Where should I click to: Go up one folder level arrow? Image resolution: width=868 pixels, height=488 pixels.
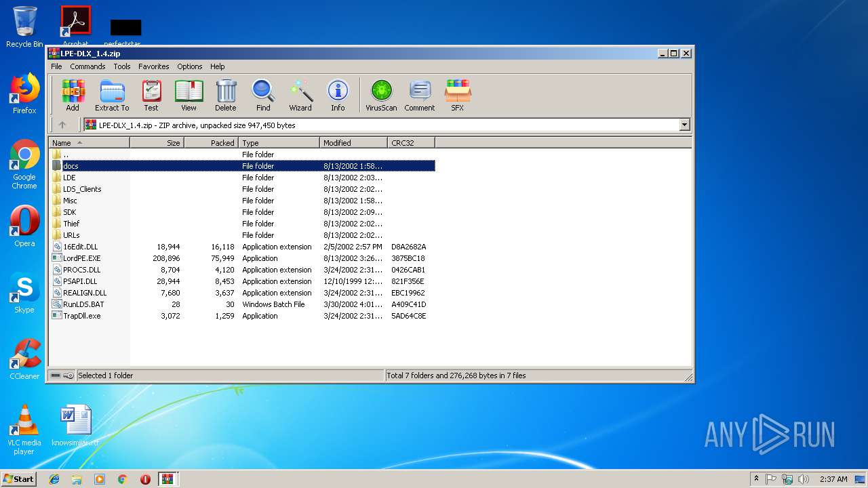pyautogui.click(x=62, y=125)
